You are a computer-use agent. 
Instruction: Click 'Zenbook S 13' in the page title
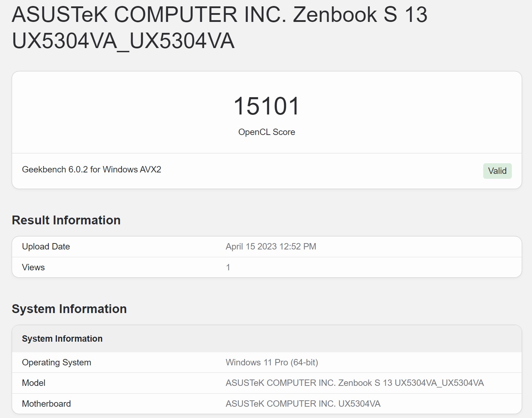point(360,15)
